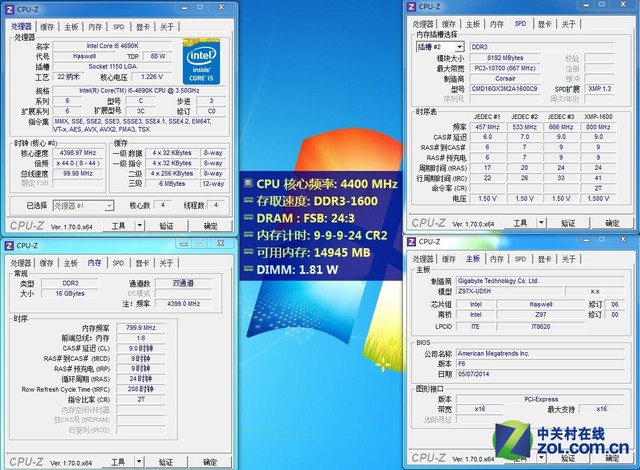Click CPU-Z app icon in mainboard window title

(411, 242)
